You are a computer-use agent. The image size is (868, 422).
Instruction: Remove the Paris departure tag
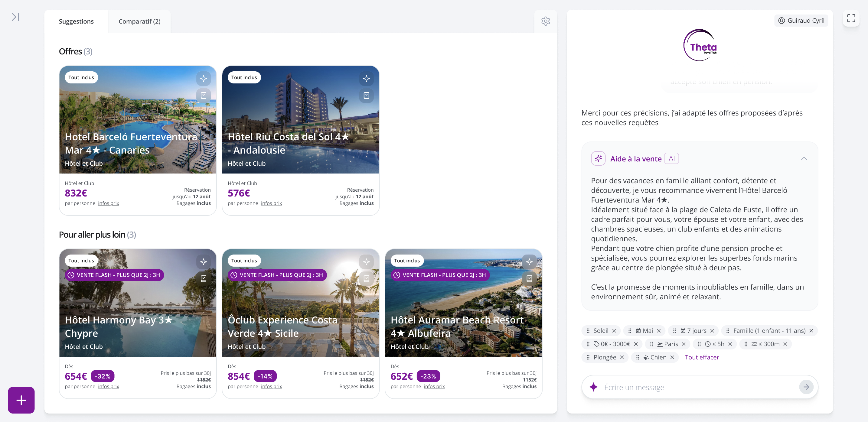pyautogui.click(x=684, y=344)
